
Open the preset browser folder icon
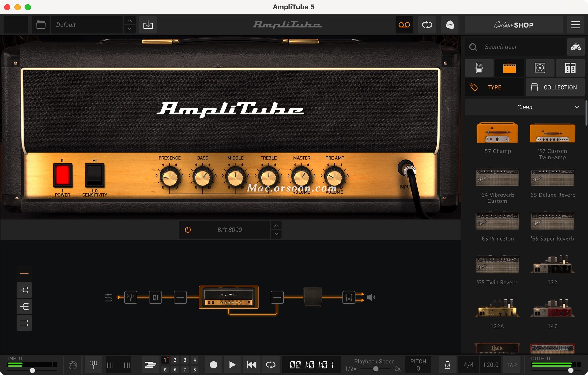coord(41,25)
